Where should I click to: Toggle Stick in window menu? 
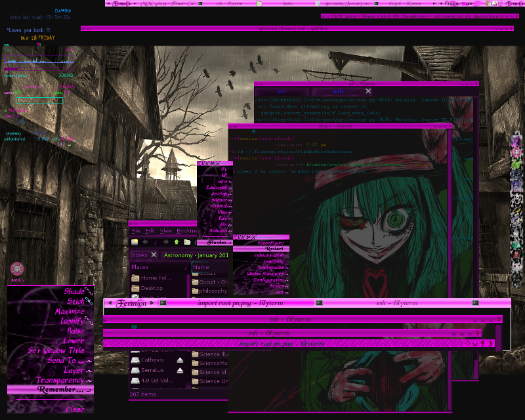point(51,301)
